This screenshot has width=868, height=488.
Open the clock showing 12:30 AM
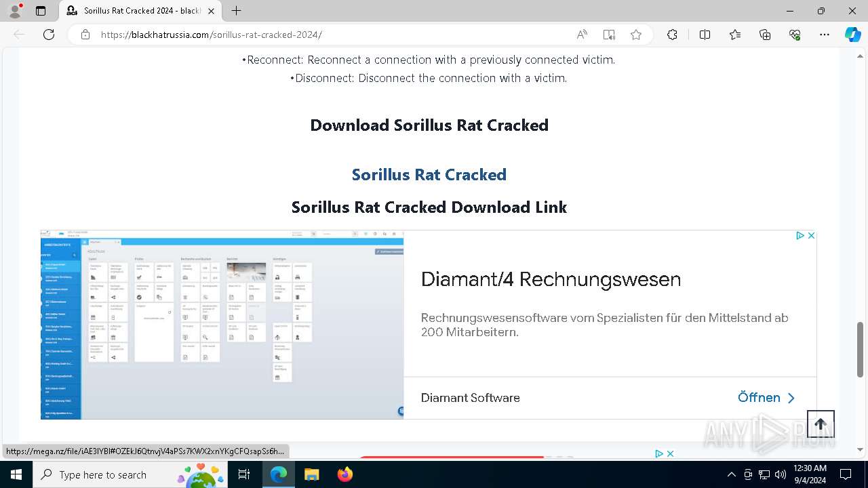pyautogui.click(x=810, y=474)
